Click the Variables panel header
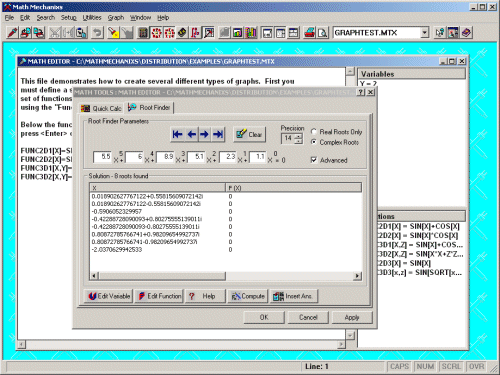The image size is (500, 375). coord(412,74)
